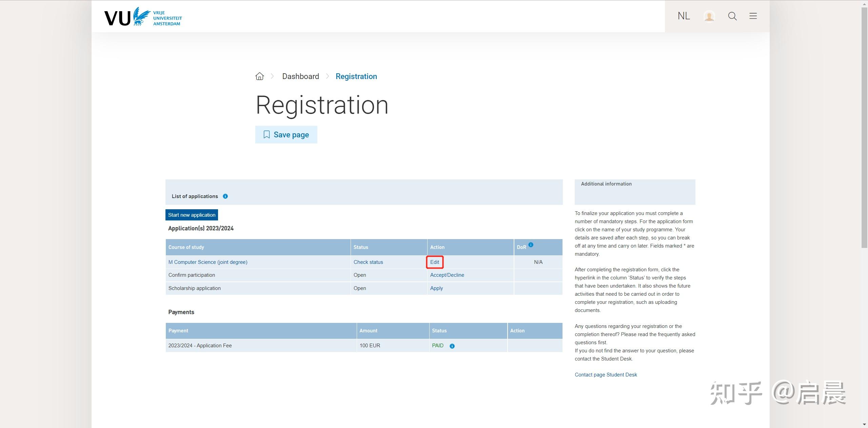Switch language to NL

pyautogui.click(x=684, y=16)
